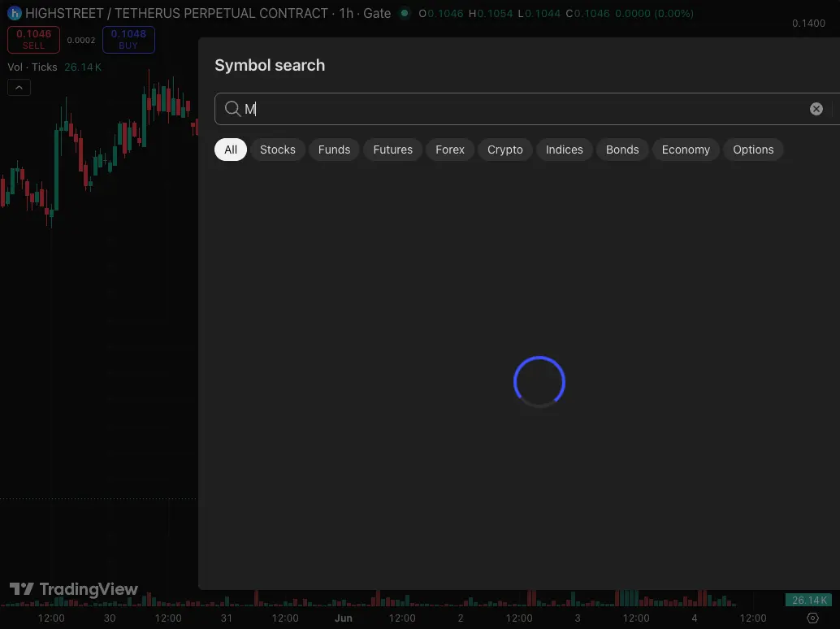The width and height of the screenshot is (840, 629).
Task: Click the 26.14K volume price label
Action: [808, 600]
